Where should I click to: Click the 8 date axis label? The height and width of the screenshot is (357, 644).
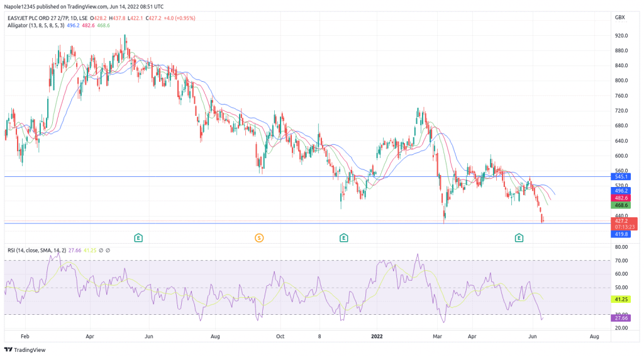pyautogui.click(x=319, y=336)
